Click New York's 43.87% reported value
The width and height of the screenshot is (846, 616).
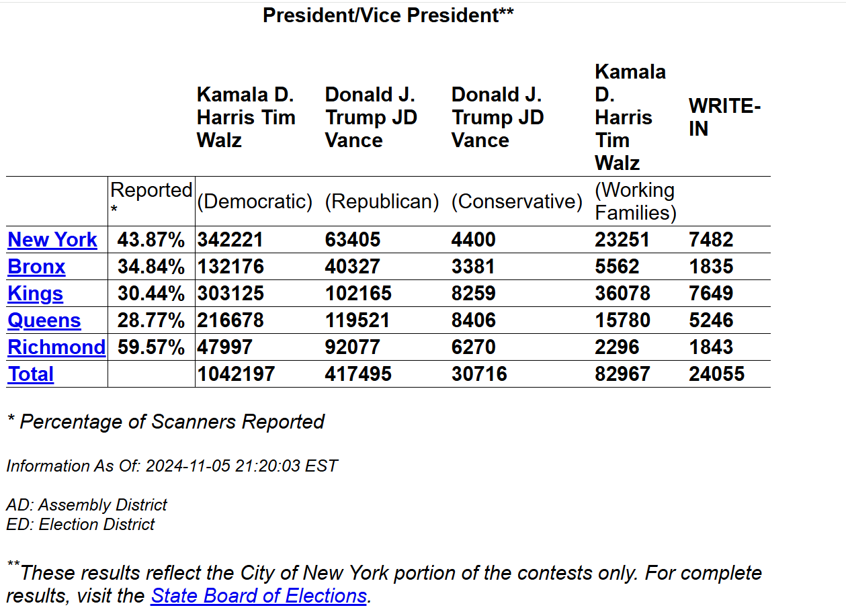pos(151,240)
